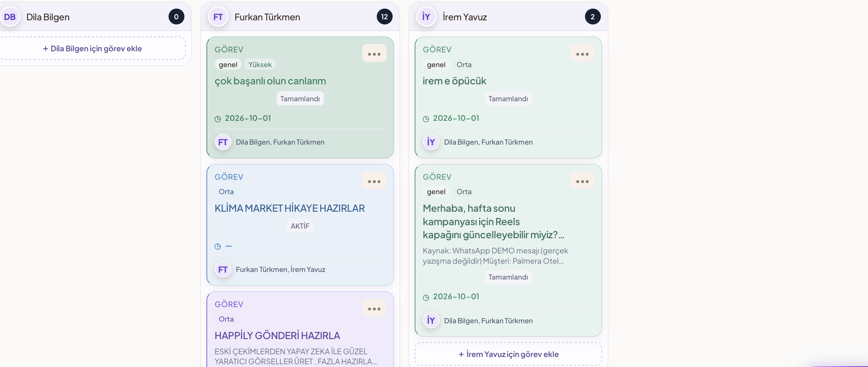Screen dimensions: 868x367
Task: Click 'Tamamlandı' status on 'çok başarılı olun canlarım' card
Action: point(300,99)
